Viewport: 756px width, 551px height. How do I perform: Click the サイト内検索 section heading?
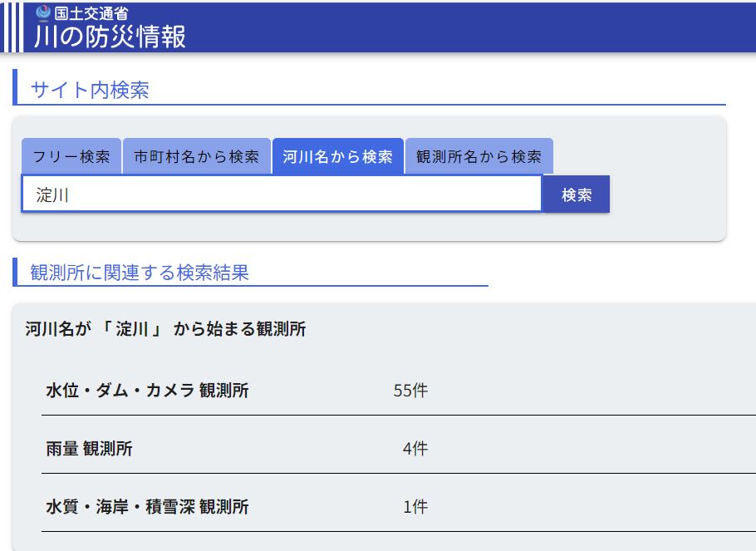[x=90, y=90]
